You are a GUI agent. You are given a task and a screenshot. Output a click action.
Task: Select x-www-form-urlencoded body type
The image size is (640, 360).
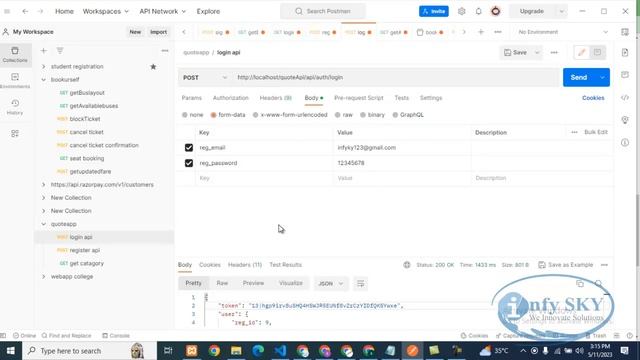click(x=290, y=115)
